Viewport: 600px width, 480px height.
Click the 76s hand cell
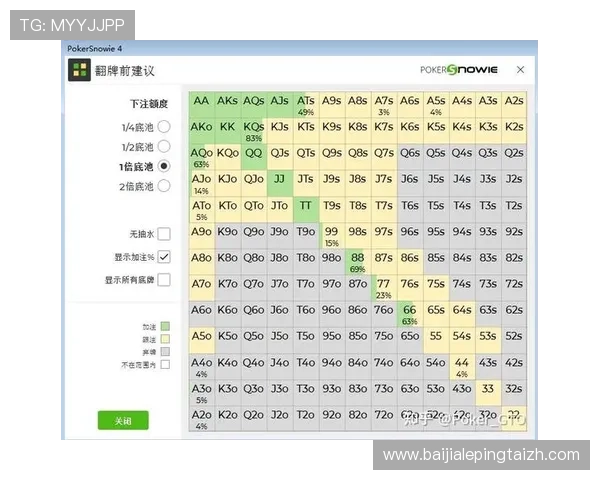pos(410,288)
